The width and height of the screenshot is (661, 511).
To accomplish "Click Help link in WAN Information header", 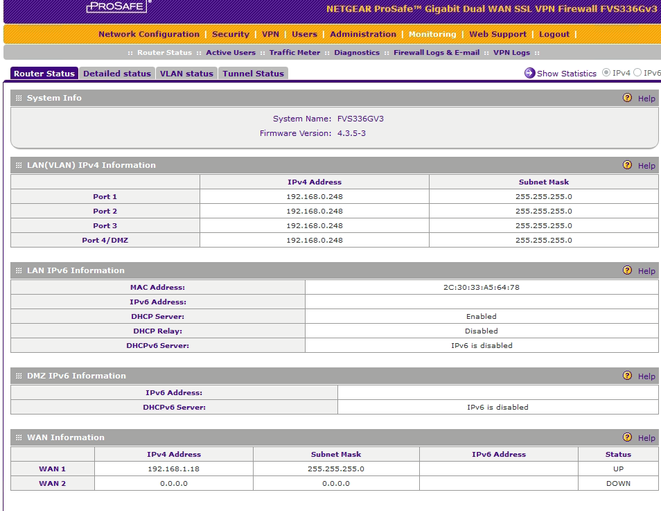I will (x=646, y=438).
